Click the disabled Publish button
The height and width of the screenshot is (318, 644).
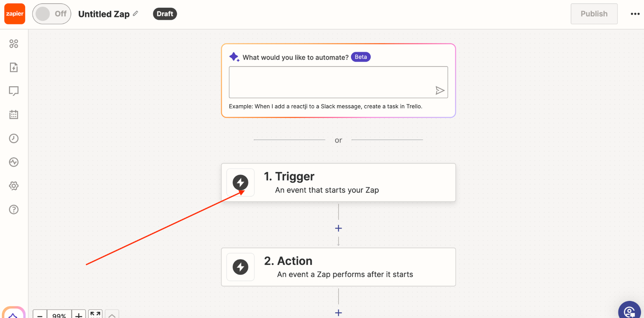pos(594,14)
